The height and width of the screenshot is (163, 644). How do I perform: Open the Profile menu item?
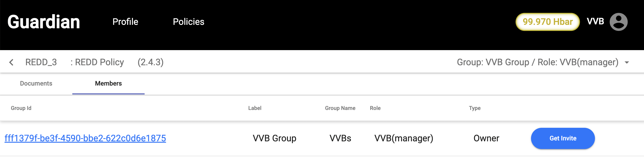point(125,22)
